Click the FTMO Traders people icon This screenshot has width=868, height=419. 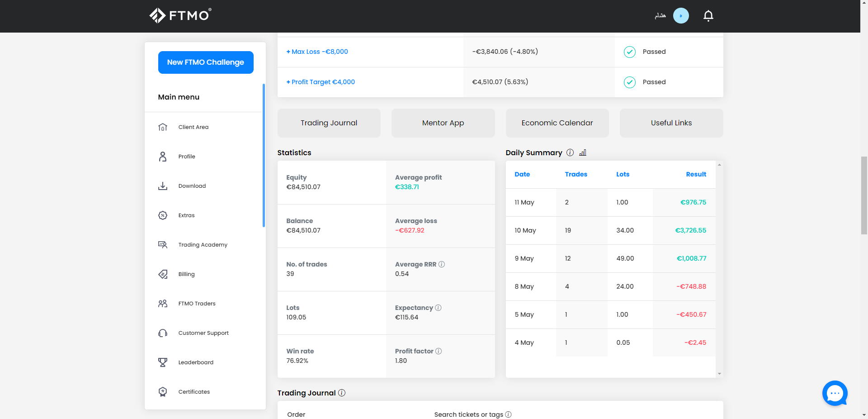[x=163, y=304]
